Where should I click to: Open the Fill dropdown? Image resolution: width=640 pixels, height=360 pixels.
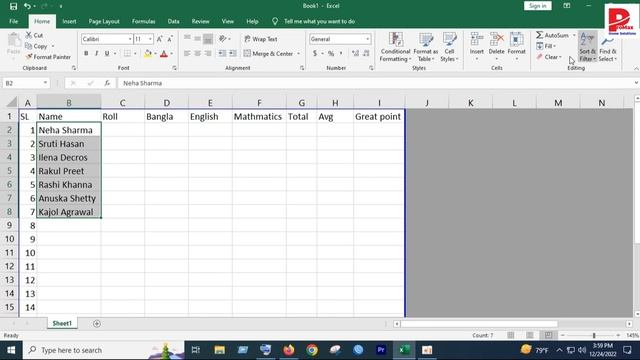tap(546, 46)
